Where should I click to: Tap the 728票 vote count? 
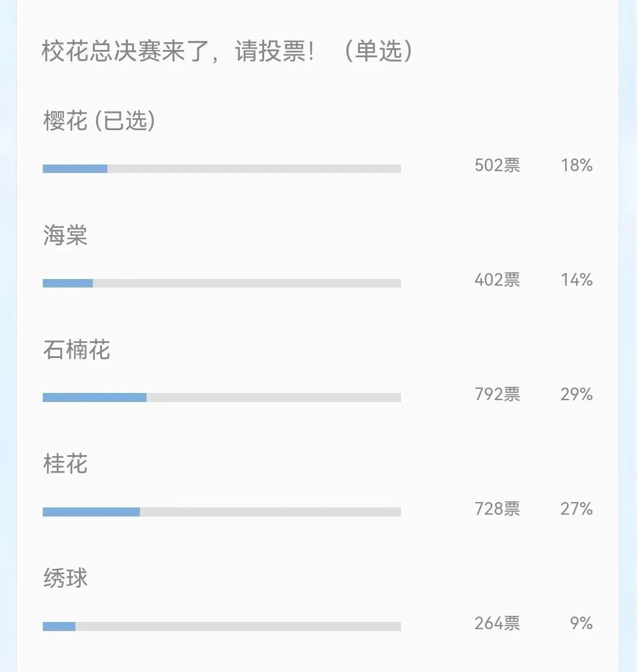497,509
